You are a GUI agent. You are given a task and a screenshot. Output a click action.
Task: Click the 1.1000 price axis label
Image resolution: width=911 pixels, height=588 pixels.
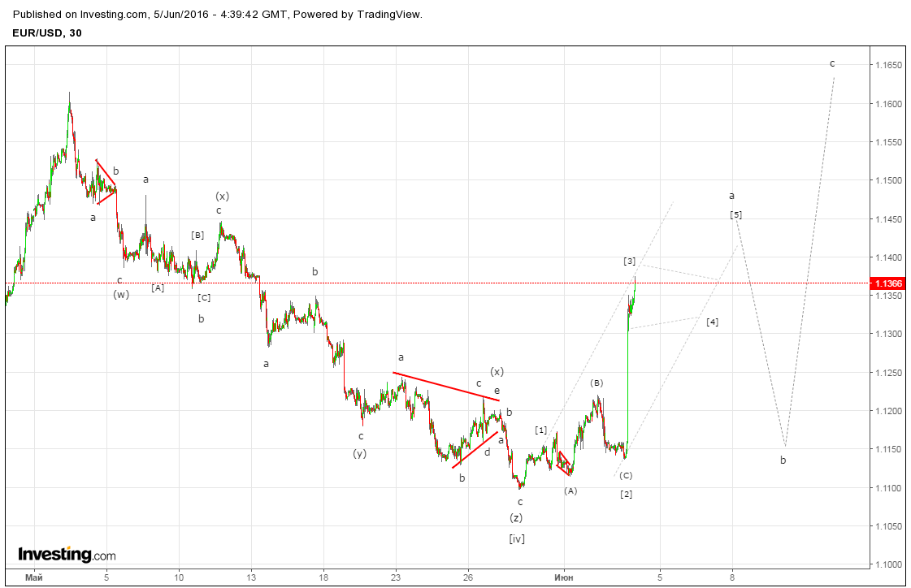pyautogui.click(x=889, y=564)
